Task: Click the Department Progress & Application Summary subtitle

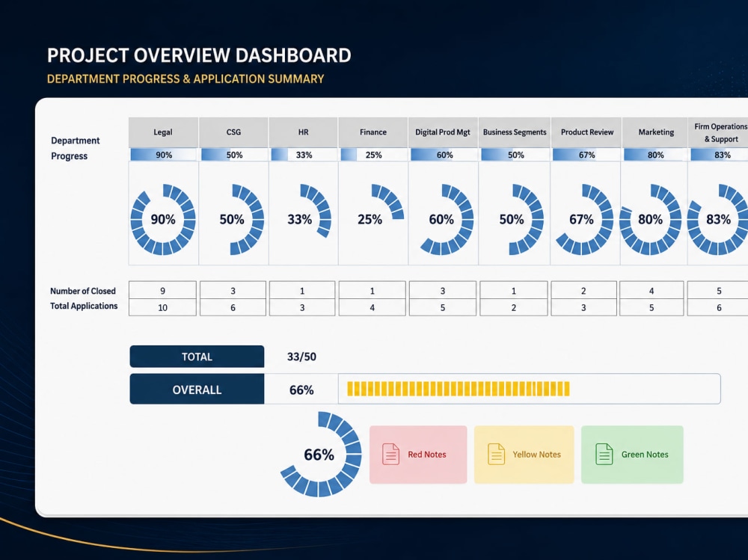Action: (186, 79)
